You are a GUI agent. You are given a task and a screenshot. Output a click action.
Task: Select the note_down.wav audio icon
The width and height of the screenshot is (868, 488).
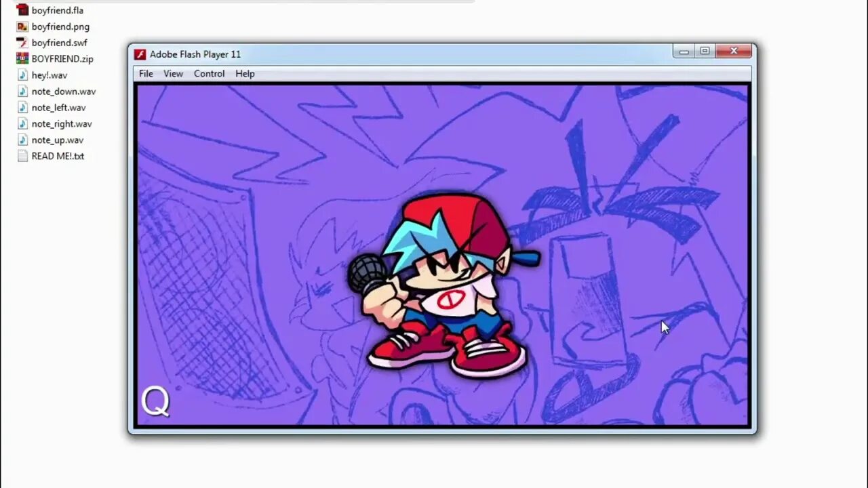(x=22, y=91)
